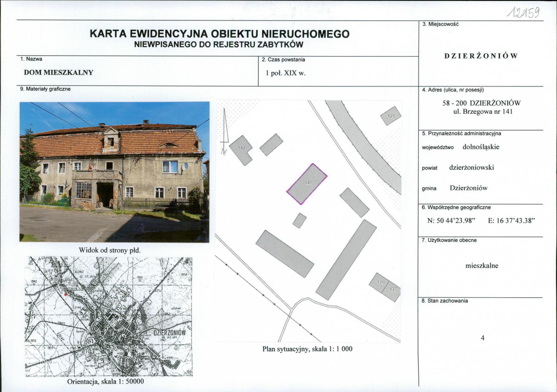
Task: Click the photograph of the house
Action: [114, 172]
